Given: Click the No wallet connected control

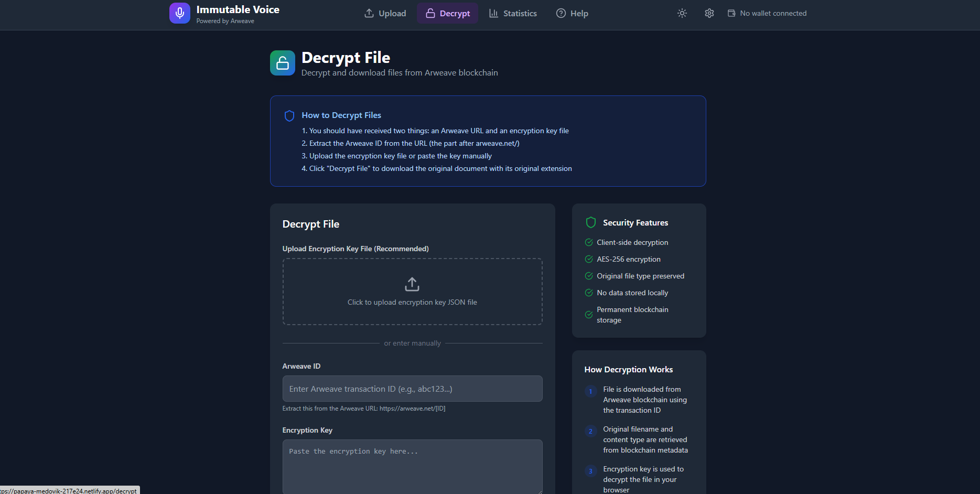Looking at the screenshot, I should tap(767, 13).
